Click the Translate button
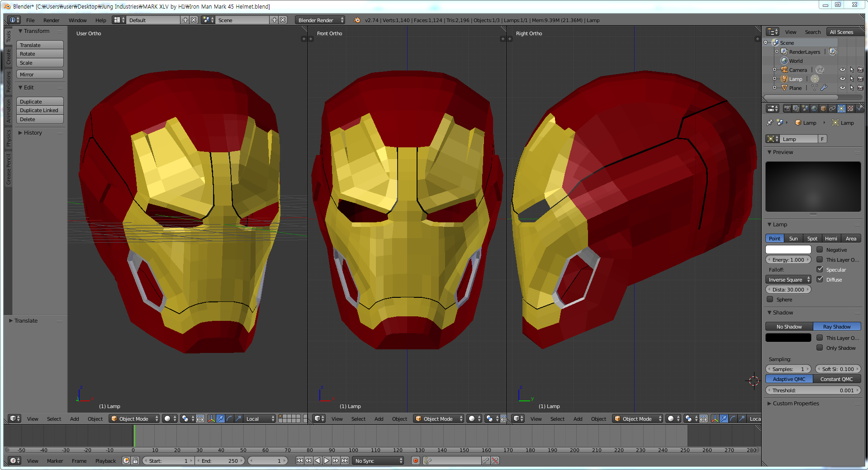This screenshot has height=470, width=868. pyautogui.click(x=40, y=45)
